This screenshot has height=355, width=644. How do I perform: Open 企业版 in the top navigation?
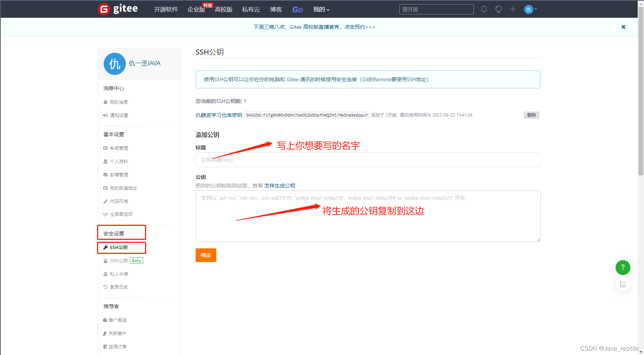196,10
